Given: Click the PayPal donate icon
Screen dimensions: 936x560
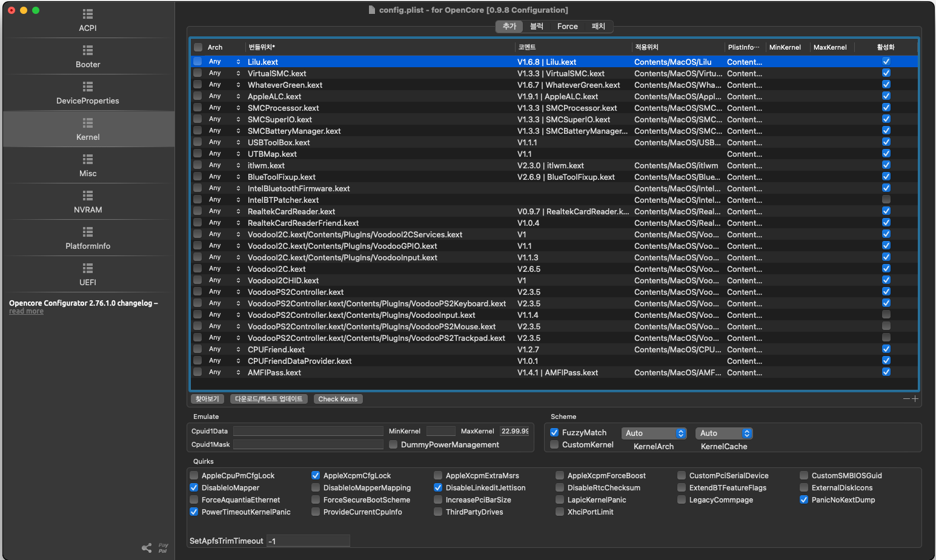Looking at the screenshot, I should tap(163, 548).
